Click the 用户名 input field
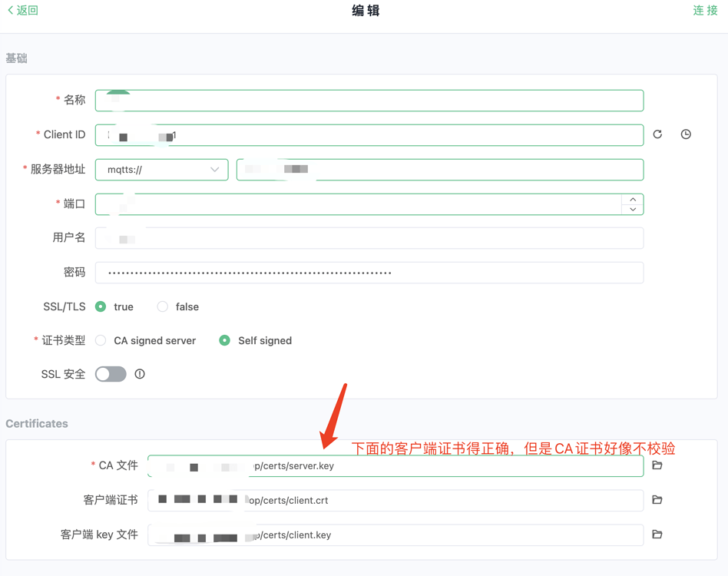This screenshot has height=576, width=728. [x=369, y=238]
